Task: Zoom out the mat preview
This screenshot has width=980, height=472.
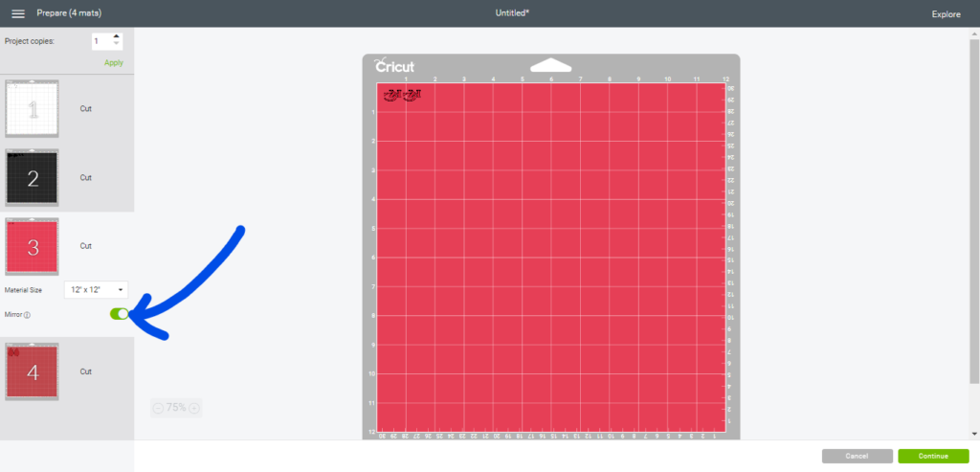Action: [158, 408]
